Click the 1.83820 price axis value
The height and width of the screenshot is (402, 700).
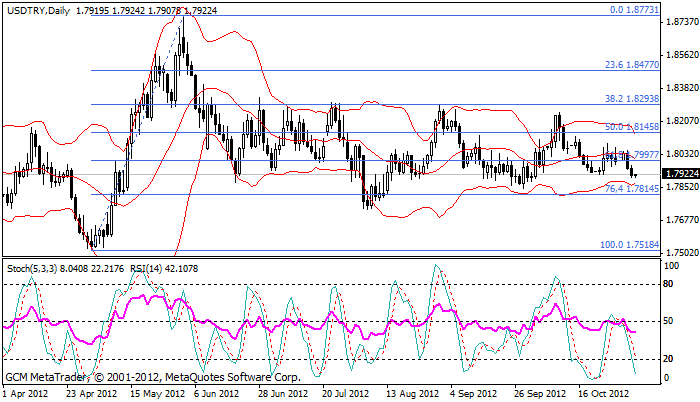coord(682,88)
